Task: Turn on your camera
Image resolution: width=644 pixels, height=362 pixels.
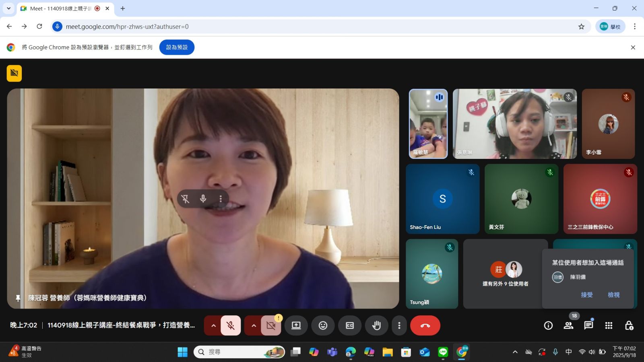Action: (271, 325)
